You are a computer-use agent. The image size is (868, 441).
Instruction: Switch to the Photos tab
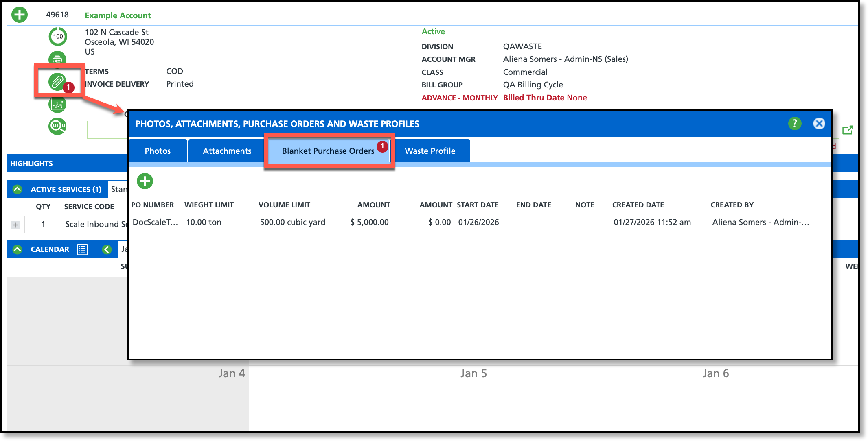click(158, 151)
